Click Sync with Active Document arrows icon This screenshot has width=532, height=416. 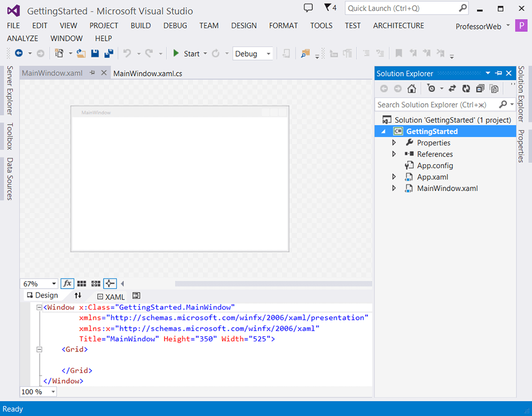[452, 88]
